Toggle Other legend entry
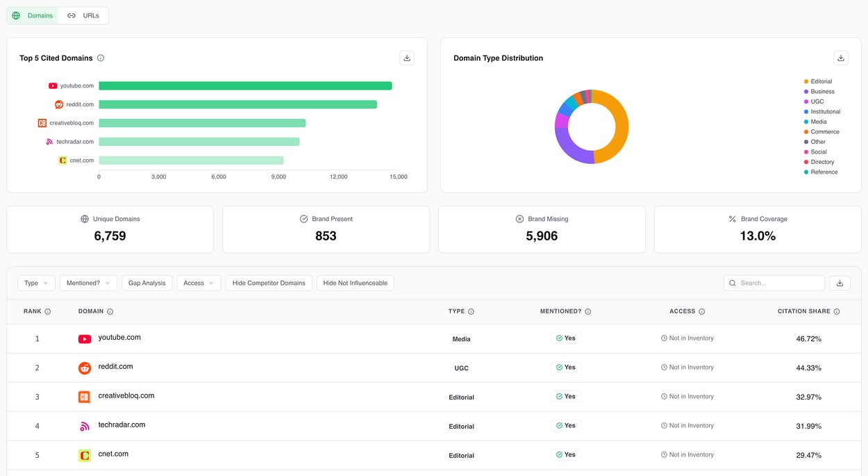The height and width of the screenshot is (476, 868). [x=815, y=142]
